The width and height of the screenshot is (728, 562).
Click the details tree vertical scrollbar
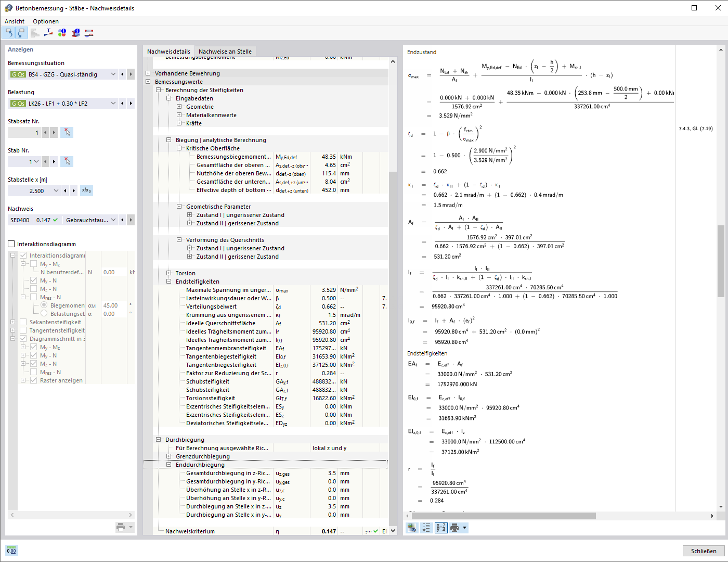[x=393, y=296]
